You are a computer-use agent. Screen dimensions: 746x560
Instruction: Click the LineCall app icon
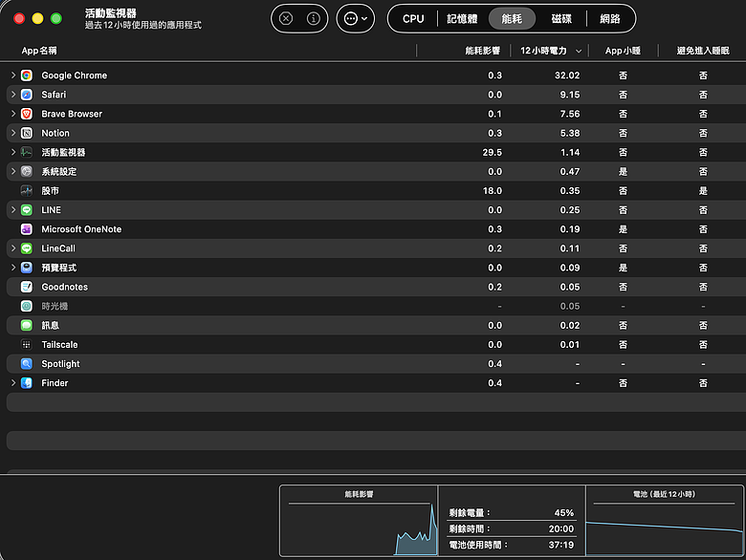pyautogui.click(x=27, y=248)
